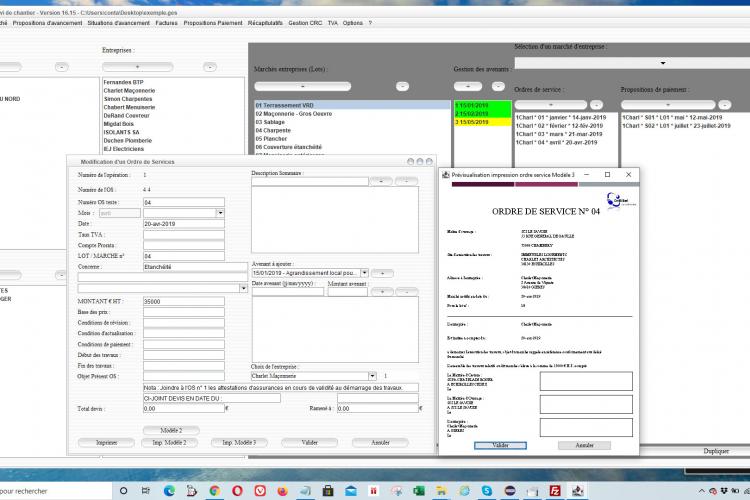Open the TVA menu
The width and height of the screenshot is (750, 500).
[333, 23]
